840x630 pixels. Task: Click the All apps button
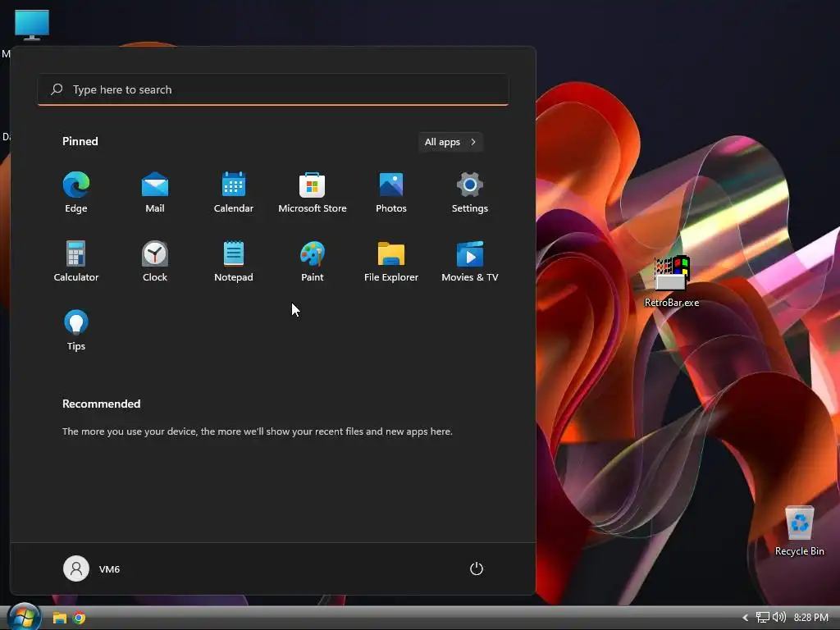click(x=450, y=142)
